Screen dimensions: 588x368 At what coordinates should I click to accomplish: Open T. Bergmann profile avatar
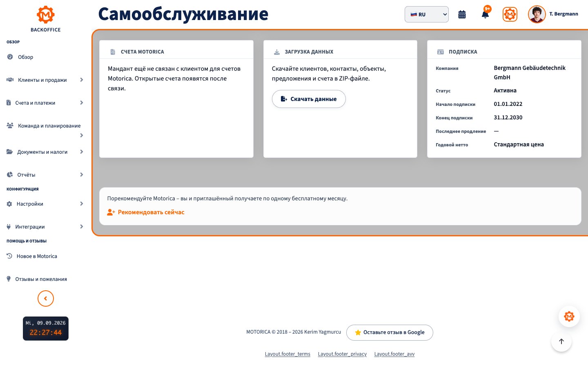(x=537, y=14)
